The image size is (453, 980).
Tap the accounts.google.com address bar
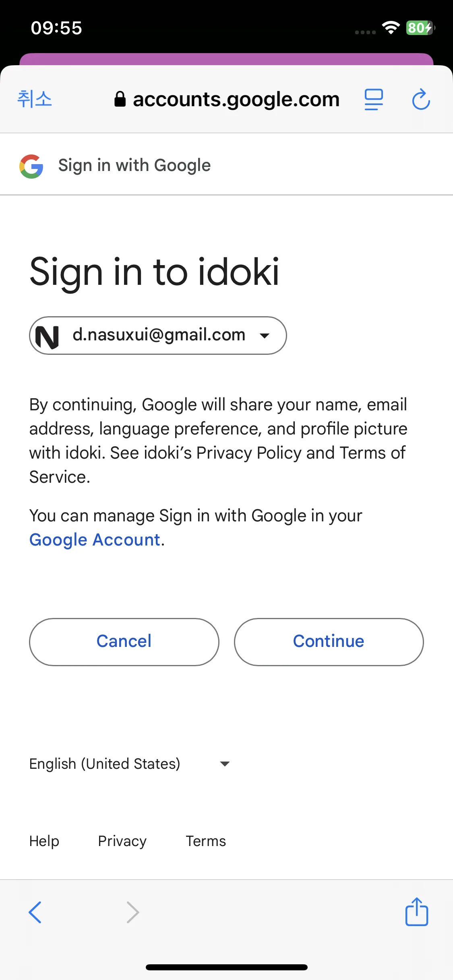[x=227, y=99]
